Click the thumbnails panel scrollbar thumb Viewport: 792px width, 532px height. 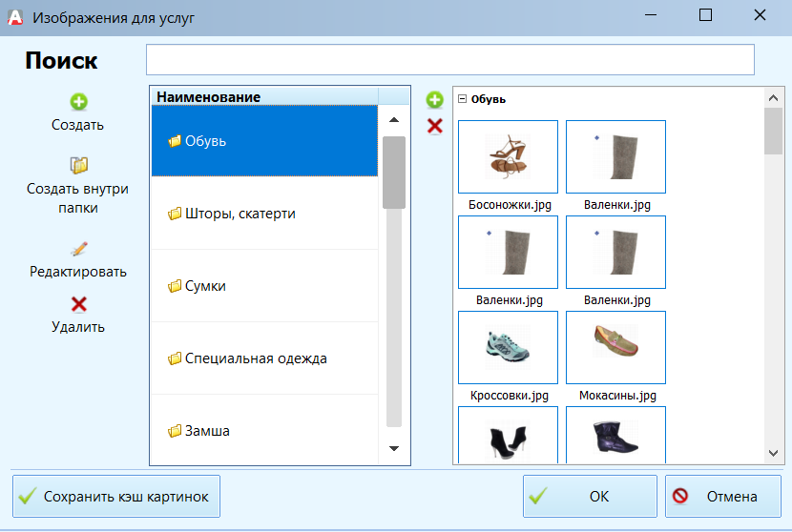[x=773, y=132]
